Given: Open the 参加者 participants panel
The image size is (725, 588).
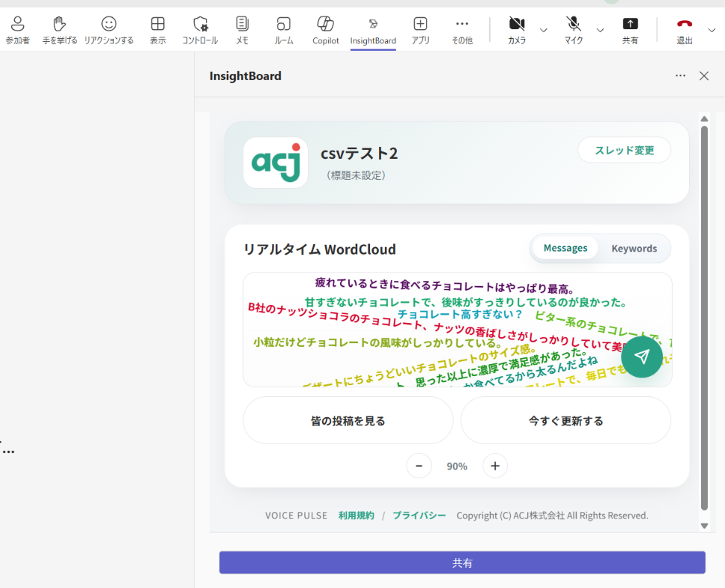Looking at the screenshot, I should point(18,30).
